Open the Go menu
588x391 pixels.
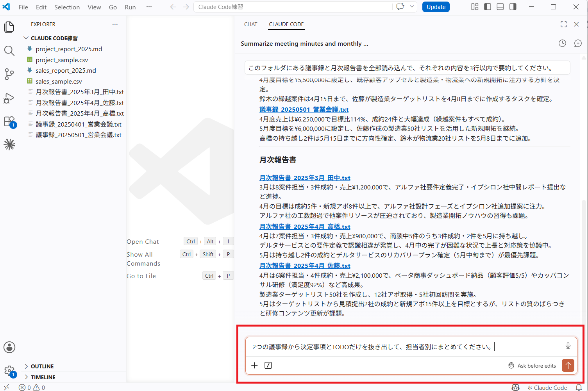click(x=113, y=7)
